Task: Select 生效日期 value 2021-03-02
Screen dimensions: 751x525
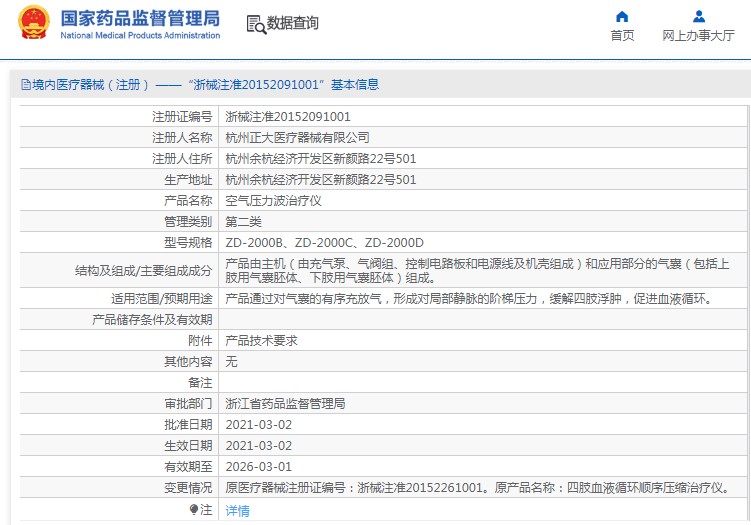Action: pyautogui.click(x=259, y=446)
